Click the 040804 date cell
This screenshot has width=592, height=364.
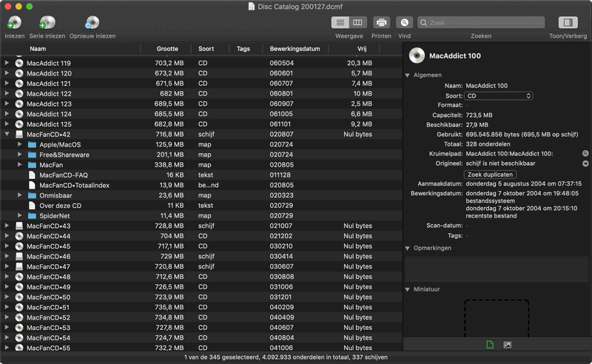coord(282,338)
